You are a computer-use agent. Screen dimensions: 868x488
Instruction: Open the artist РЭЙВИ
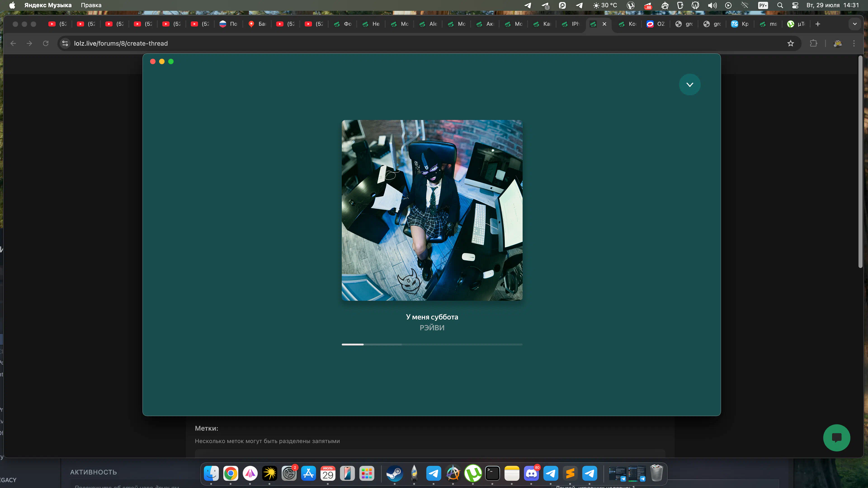(x=432, y=328)
